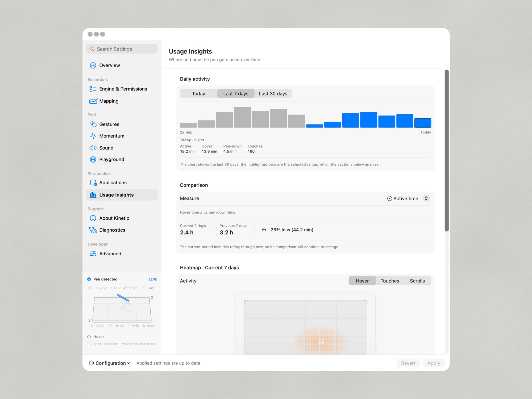
Task: Click the main pane vertical scrollbar
Action: coord(447,151)
